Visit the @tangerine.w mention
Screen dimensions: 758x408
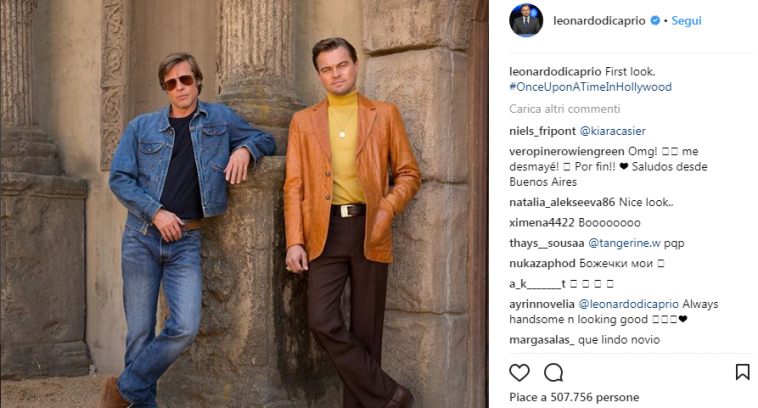tap(624, 243)
